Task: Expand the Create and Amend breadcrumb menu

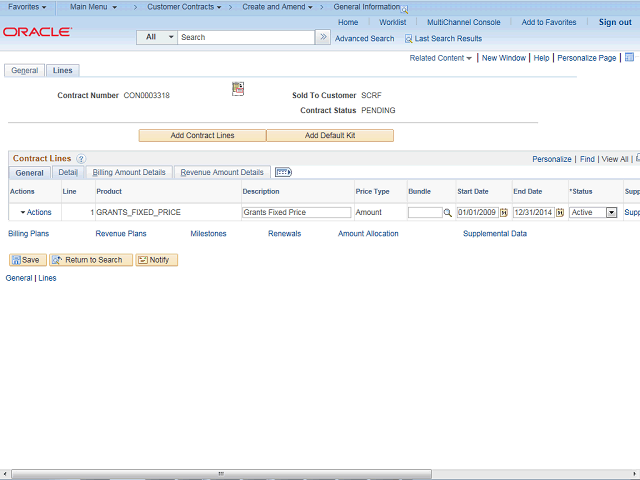Action: pyautogui.click(x=278, y=7)
